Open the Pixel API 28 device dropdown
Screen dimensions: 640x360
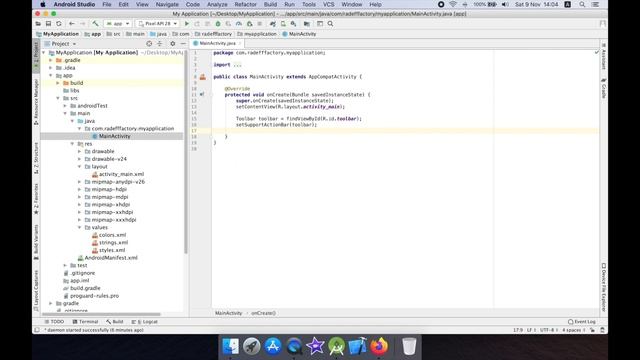(158, 24)
